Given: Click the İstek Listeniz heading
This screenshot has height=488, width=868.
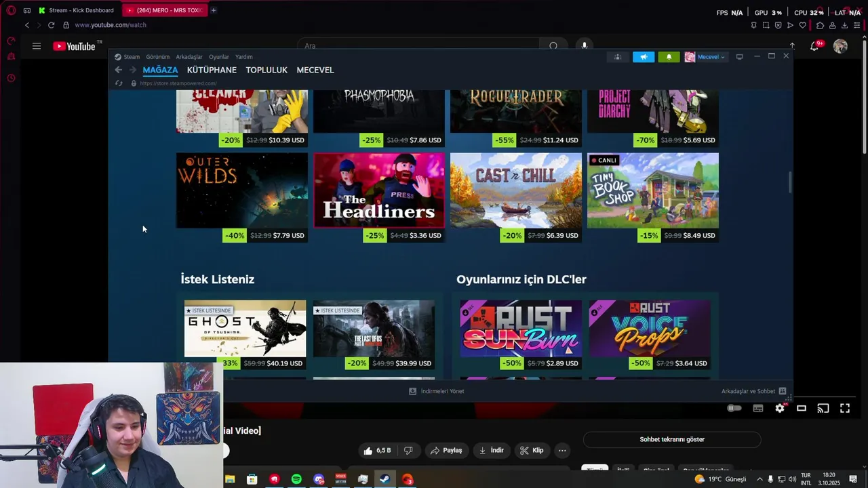Looking at the screenshot, I should [217, 279].
